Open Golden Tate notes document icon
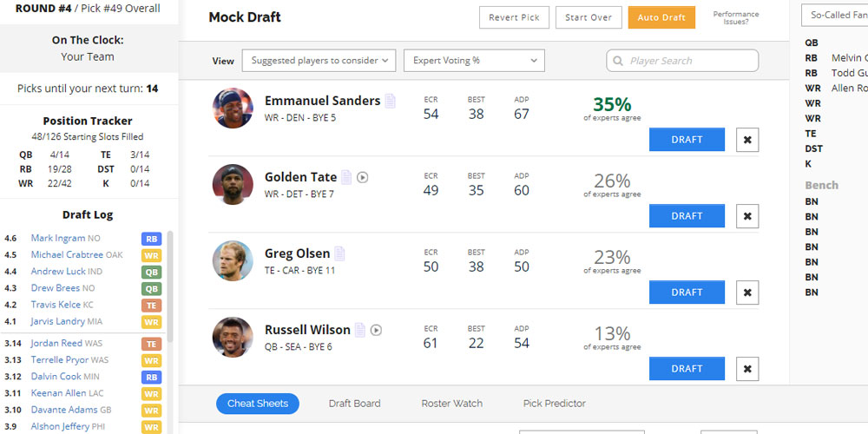868x434 pixels. 346,177
